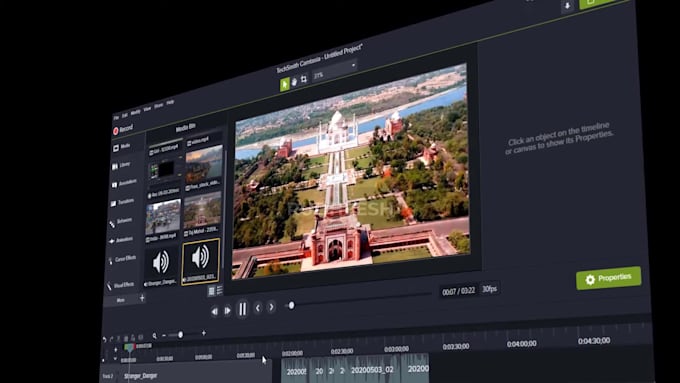Select the street traffic India video thumbnail
Viewport: 680px width, 383px height.
[163, 217]
